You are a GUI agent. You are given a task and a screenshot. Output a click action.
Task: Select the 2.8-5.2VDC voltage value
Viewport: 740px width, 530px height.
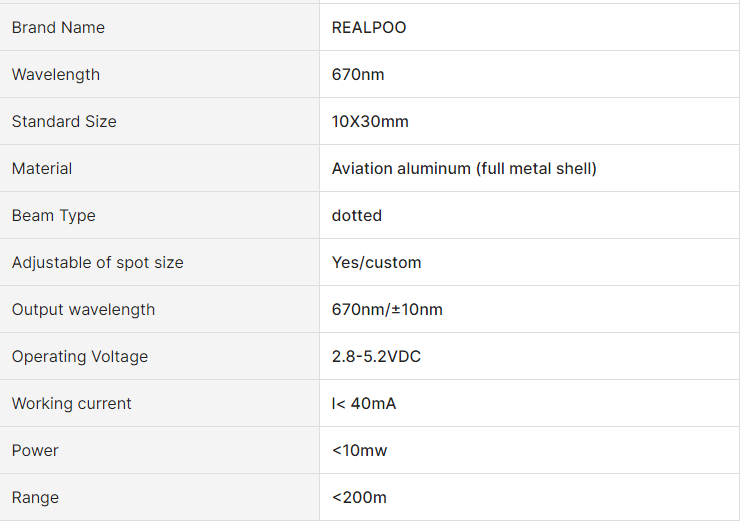point(376,357)
